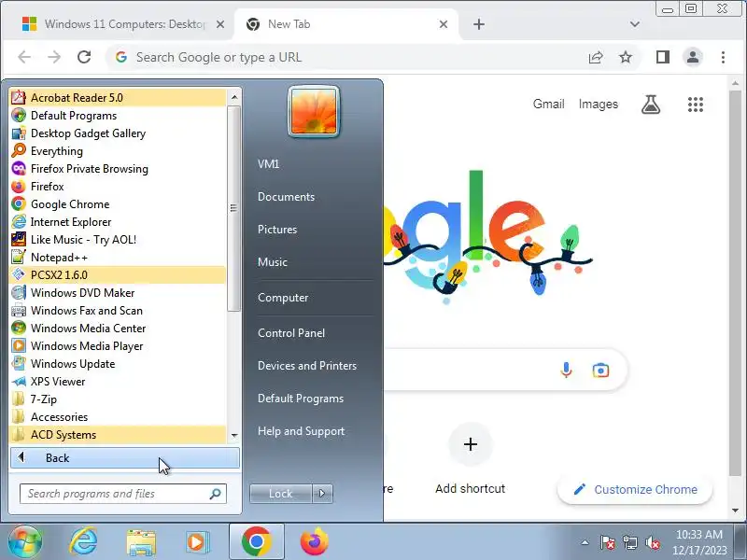Image resolution: width=747 pixels, height=560 pixels.
Task: Expand the 7-Zip folder
Action: [118, 399]
